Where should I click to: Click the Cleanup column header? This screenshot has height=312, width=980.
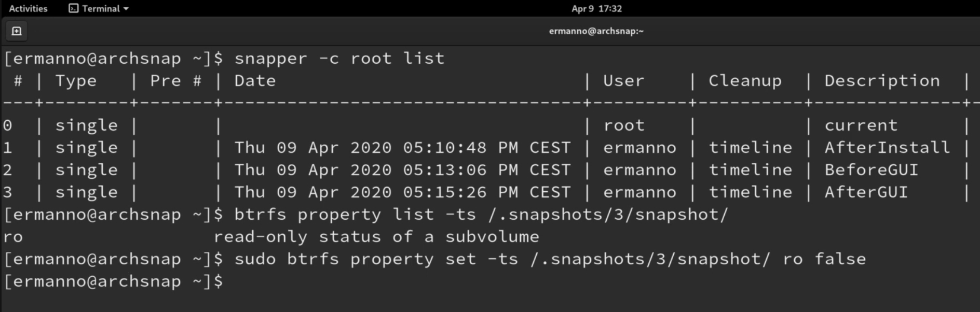pos(745,81)
